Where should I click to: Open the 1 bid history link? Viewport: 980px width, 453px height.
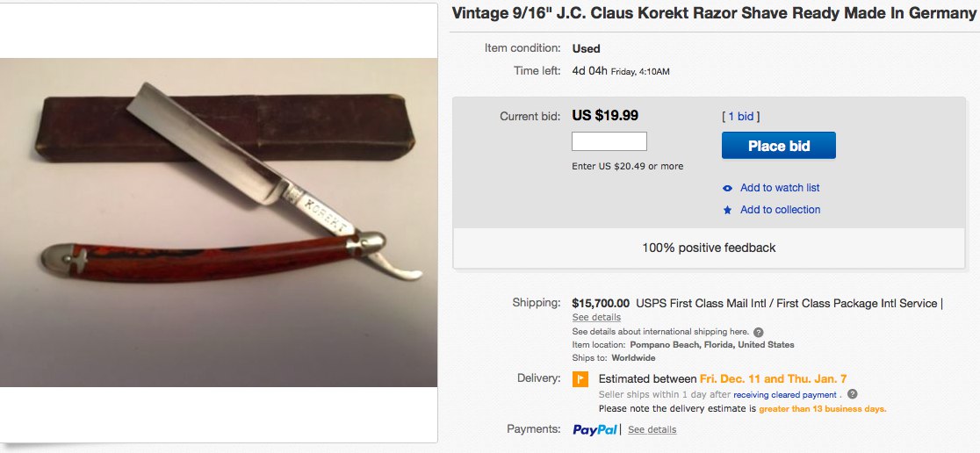pos(740,116)
